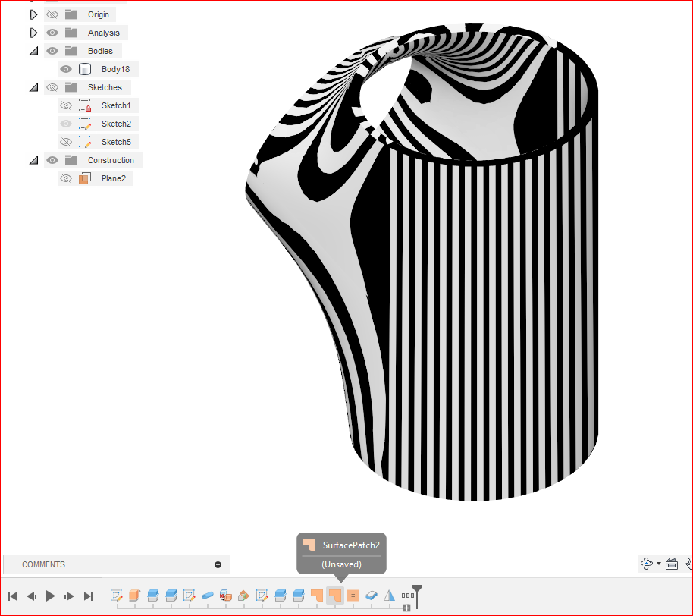Viewport: 693px width, 616px height.
Task: Click the Sketches folder icon
Action: tap(71, 87)
